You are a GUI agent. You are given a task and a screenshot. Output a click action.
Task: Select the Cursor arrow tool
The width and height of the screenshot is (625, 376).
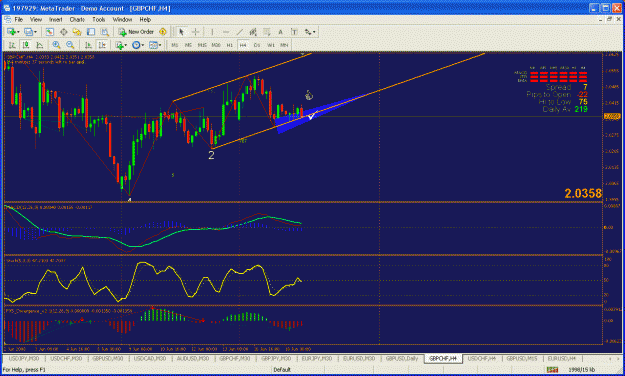(182, 32)
